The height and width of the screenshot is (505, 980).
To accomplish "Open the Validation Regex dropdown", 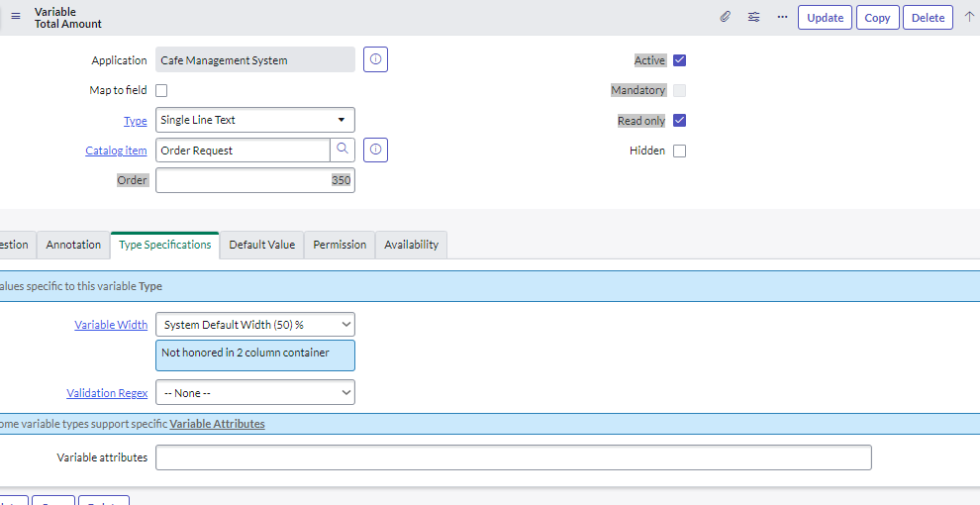I will [255, 392].
